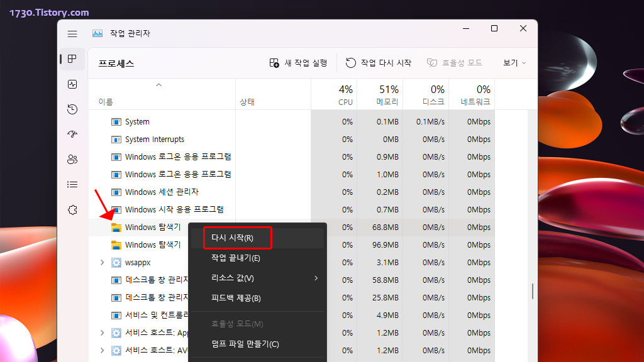The height and width of the screenshot is (362, 644).
Task: Click the 0.1MB/s disk value
Action: pos(430,122)
